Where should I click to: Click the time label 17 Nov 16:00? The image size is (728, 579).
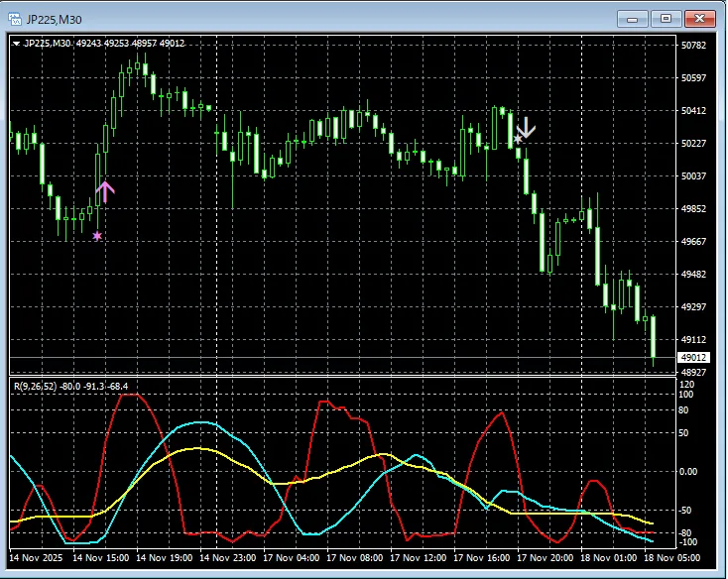click(x=481, y=557)
